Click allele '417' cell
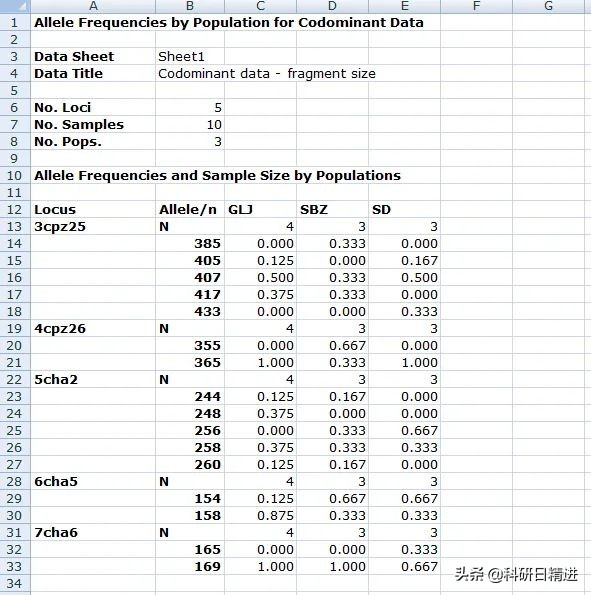The width and height of the screenshot is (591, 595). 190,294
